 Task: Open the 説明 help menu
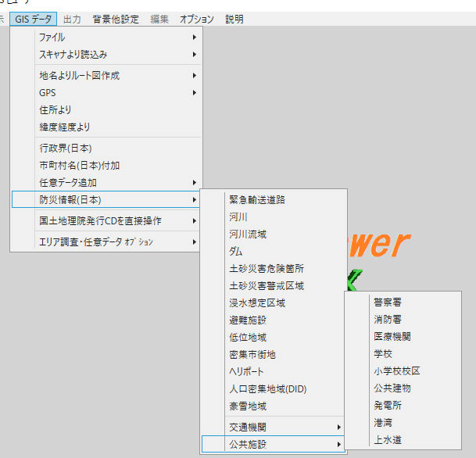[x=234, y=19]
